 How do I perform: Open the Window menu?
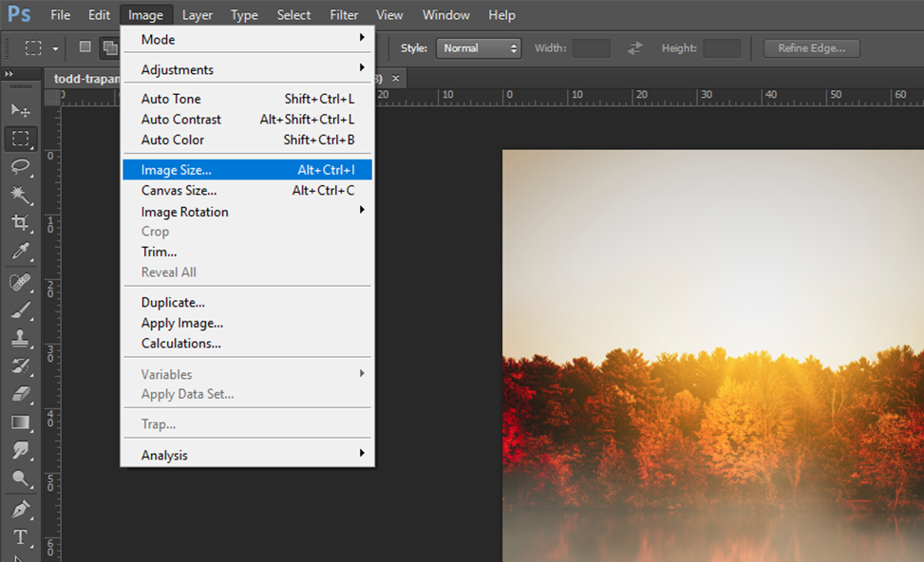(x=445, y=14)
